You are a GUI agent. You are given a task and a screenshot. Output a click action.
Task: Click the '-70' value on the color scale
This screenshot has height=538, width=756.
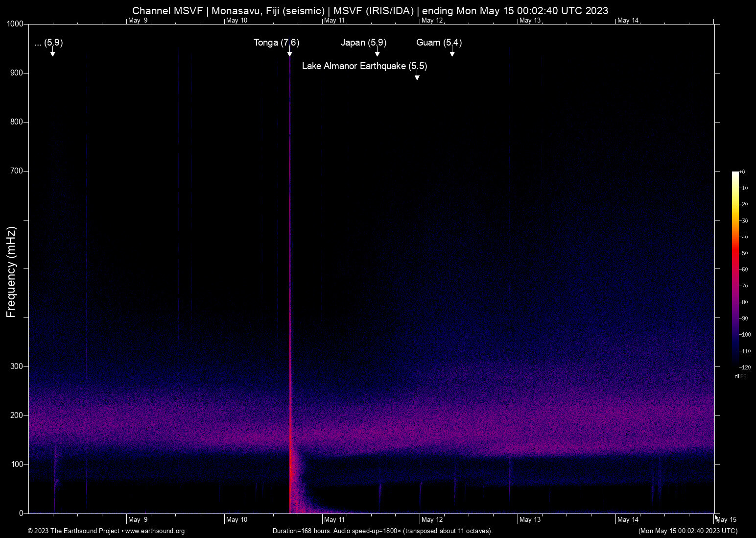(x=744, y=286)
